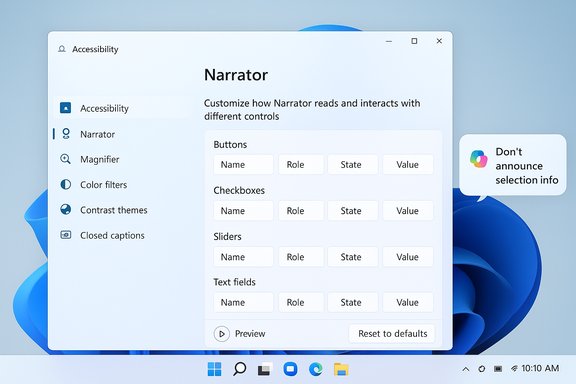
Task: Click the battery tray icon
Action: point(498,369)
